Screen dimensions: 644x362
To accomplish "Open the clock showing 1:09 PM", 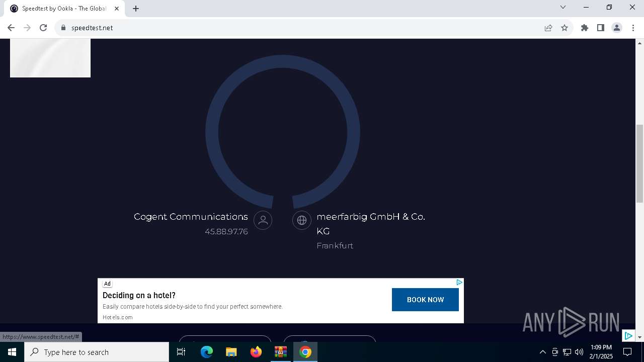I will tap(601, 352).
